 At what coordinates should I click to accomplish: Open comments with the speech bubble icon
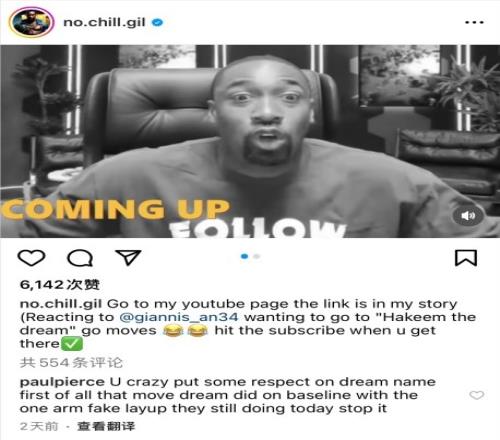(x=80, y=258)
